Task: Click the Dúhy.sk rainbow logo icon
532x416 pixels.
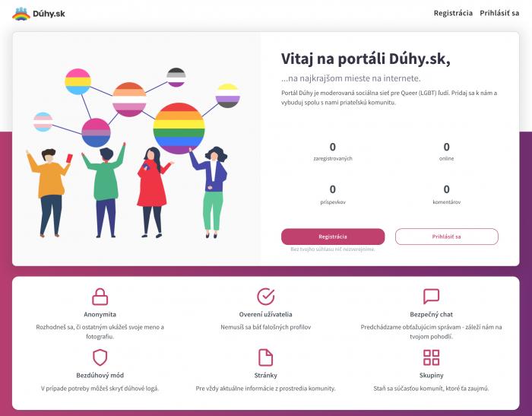Action: [21, 14]
